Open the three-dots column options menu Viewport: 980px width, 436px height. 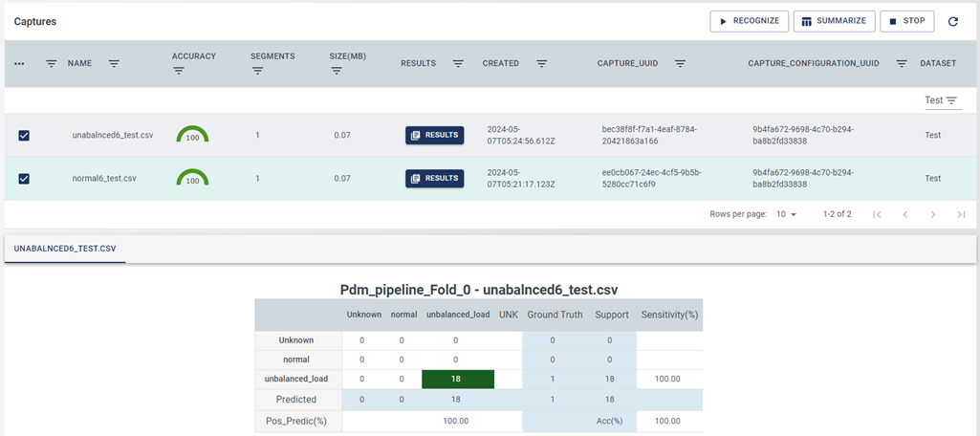pos(20,64)
